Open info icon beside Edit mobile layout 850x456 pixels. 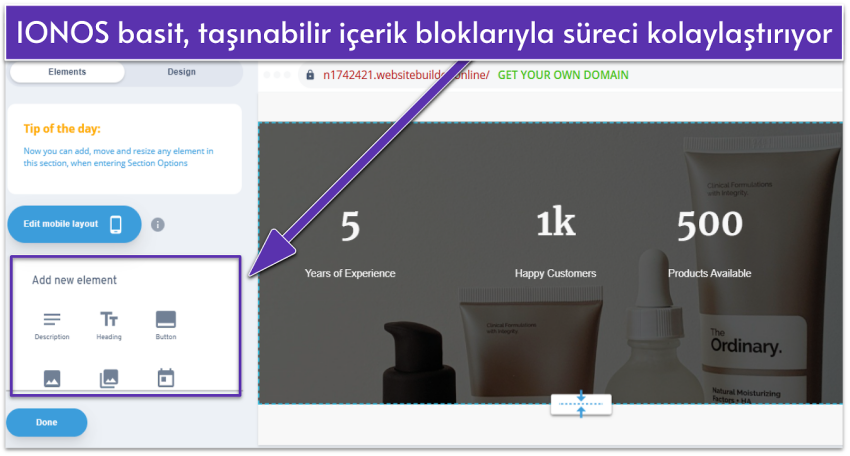[x=158, y=224]
